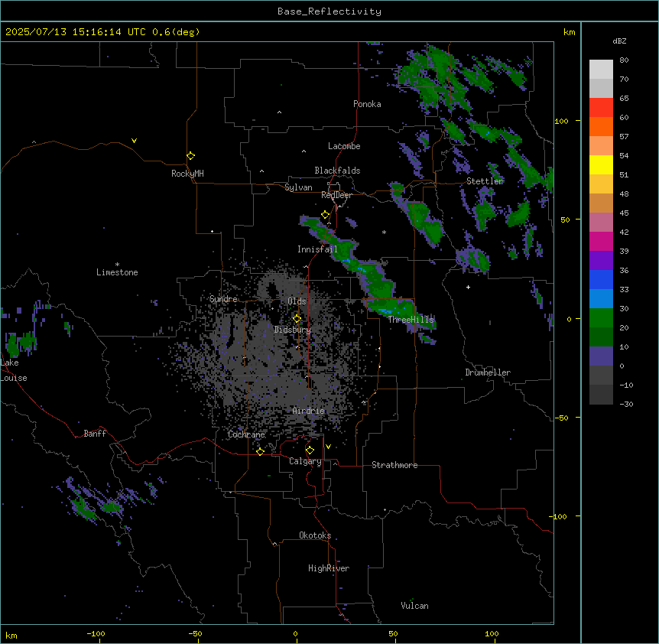659x644 pixels.
Task: Select the dark orange swatch between 60 and 57
Action: [601, 126]
